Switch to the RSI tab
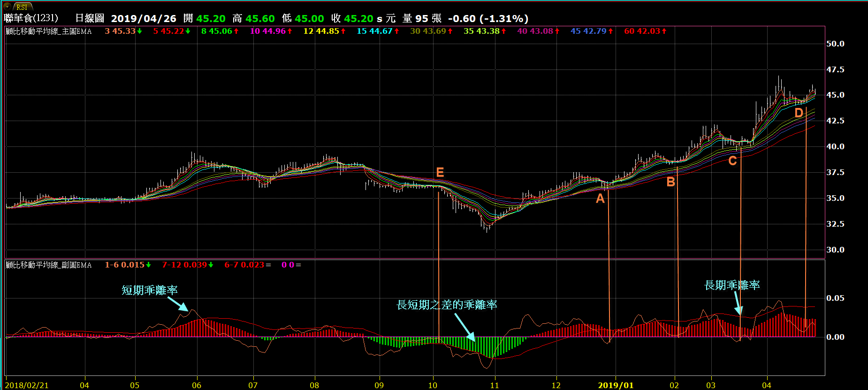The height and width of the screenshot is (390, 868). [22, 7]
